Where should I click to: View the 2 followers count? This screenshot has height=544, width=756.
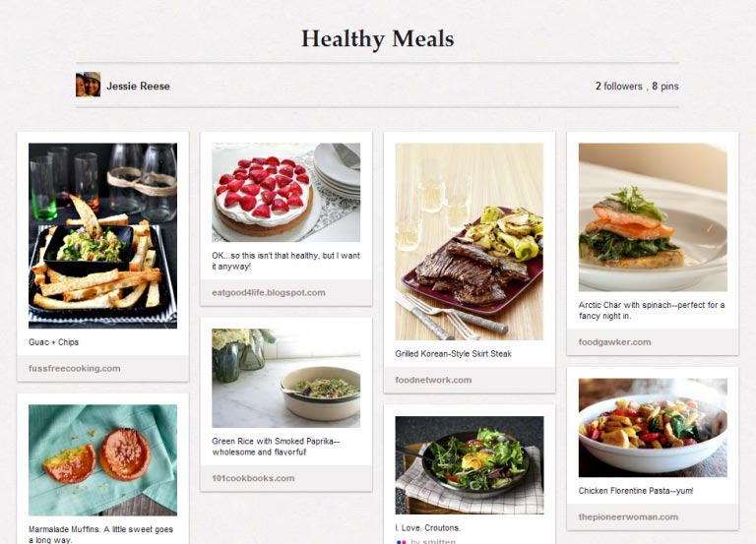(x=619, y=87)
